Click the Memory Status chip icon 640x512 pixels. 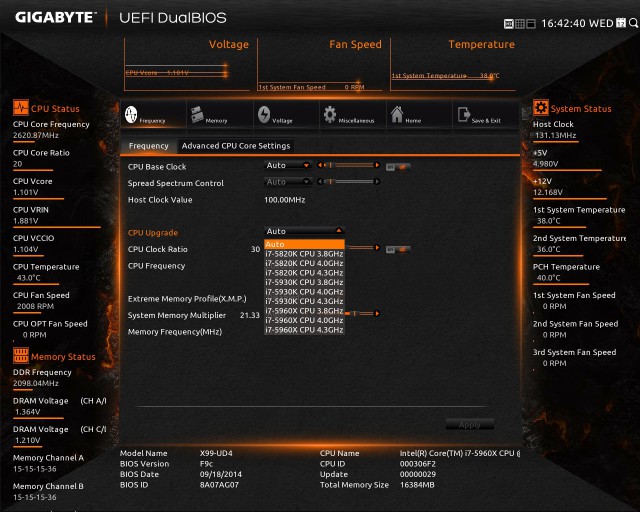pos(21,355)
